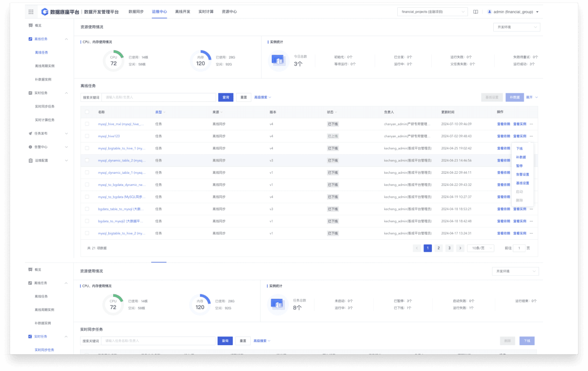
Task: Click the 运维配置 clipboard icon
Action: [30, 160]
